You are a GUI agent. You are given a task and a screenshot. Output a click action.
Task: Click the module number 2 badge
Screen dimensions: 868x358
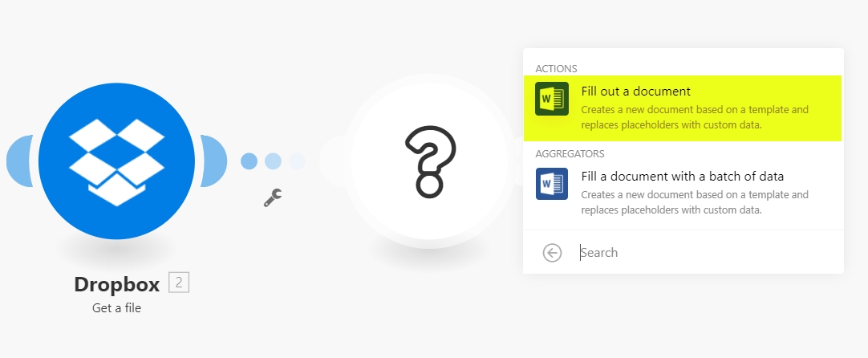click(179, 283)
